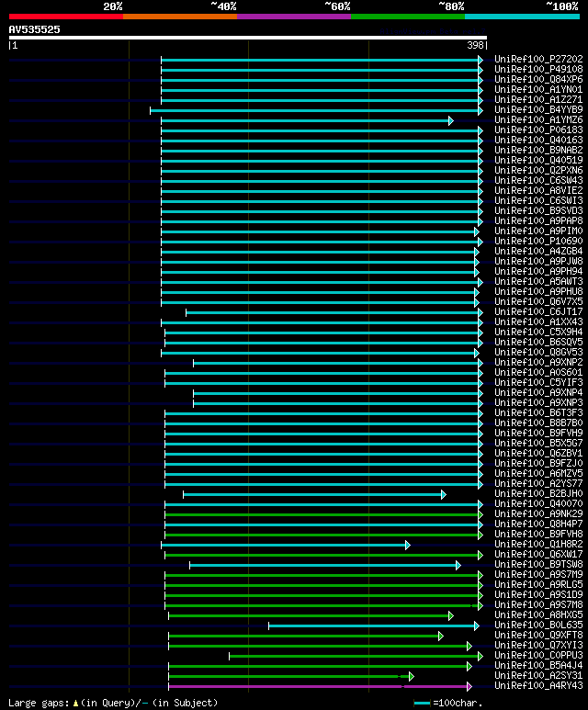Select the UniRef100_A9XNP2 label
The height and width of the screenshot is (710, 588).
(x=538, y=363)
